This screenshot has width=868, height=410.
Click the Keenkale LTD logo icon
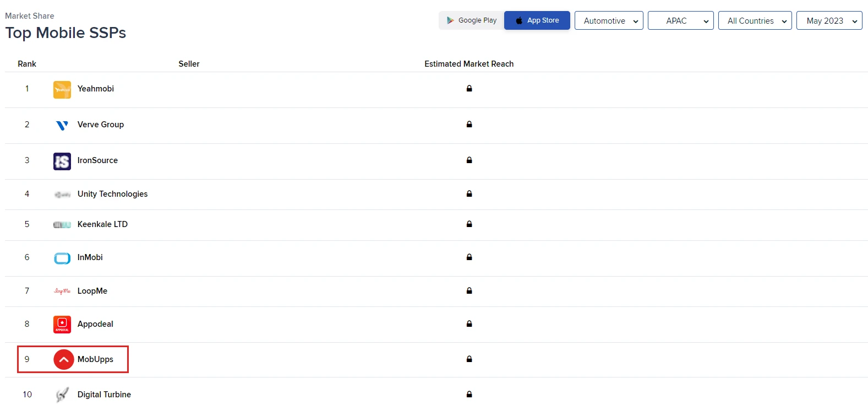[62, 225]
